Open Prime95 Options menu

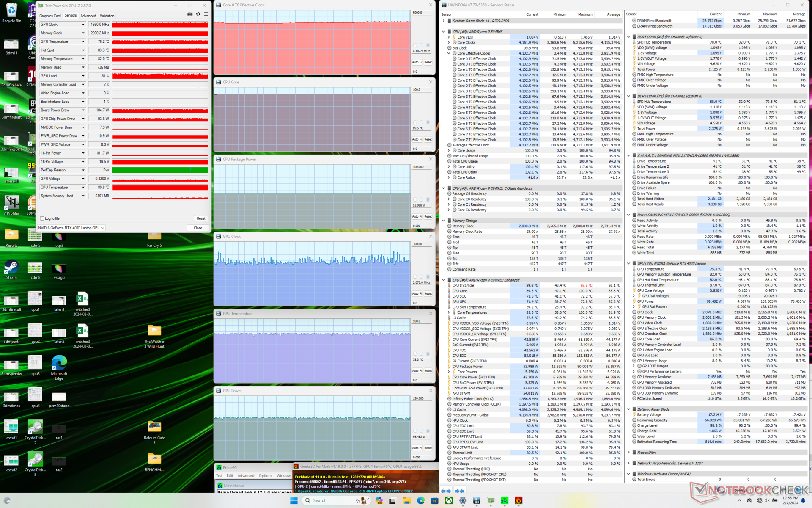click(x=266, y=476)
